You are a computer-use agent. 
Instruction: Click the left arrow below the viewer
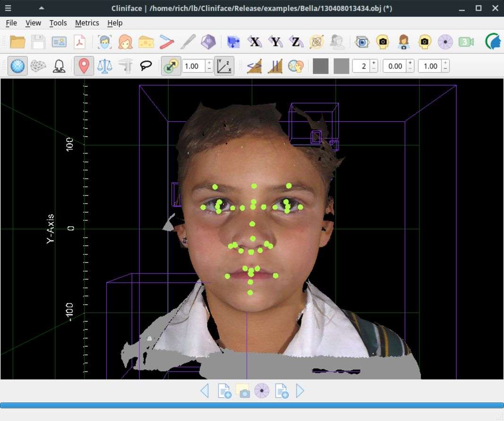coord(205,391)
